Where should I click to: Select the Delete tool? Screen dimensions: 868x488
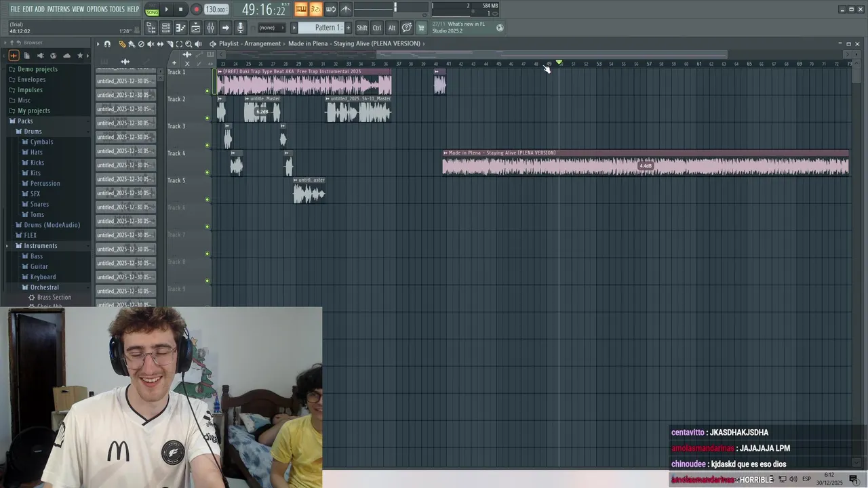tap(141, 44)
